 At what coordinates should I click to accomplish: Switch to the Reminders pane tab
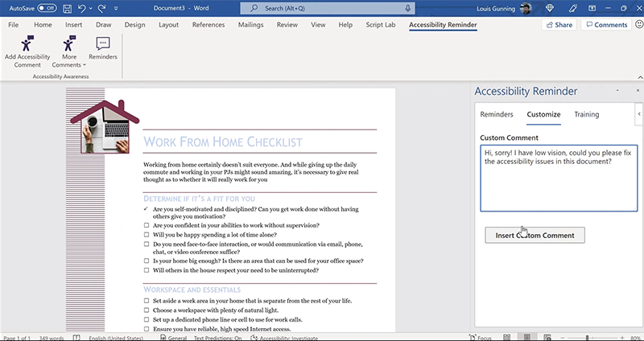[x=496, y=114]
